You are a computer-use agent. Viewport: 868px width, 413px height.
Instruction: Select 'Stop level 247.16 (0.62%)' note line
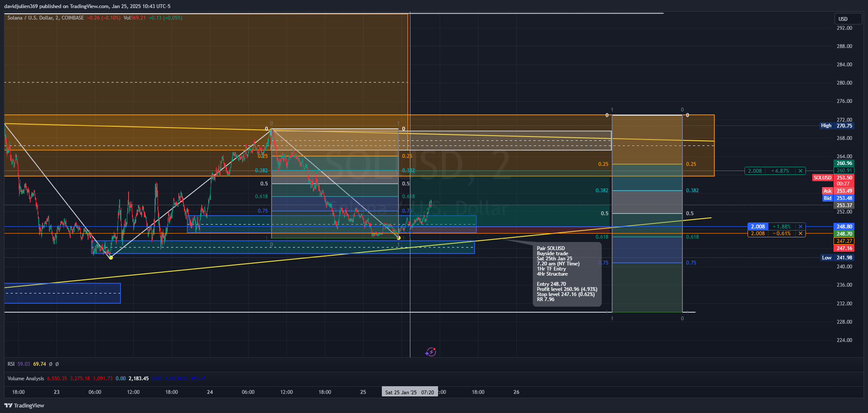566,294
